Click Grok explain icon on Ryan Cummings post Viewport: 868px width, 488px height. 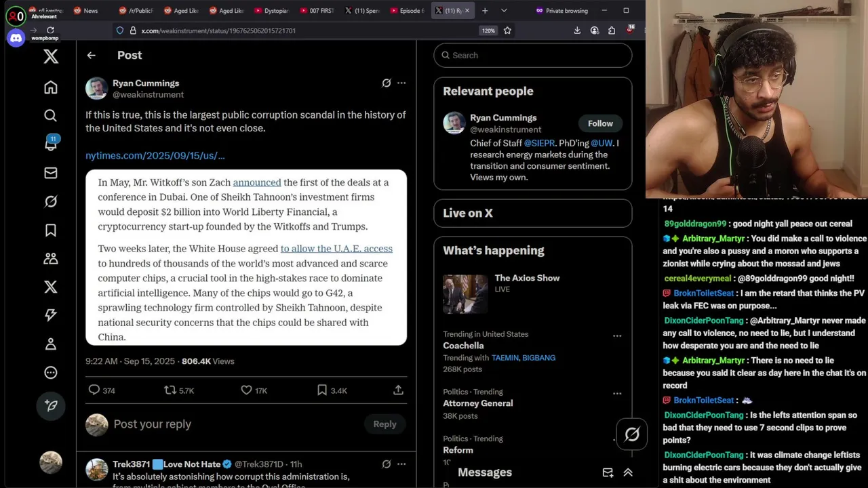coord(387,83)
